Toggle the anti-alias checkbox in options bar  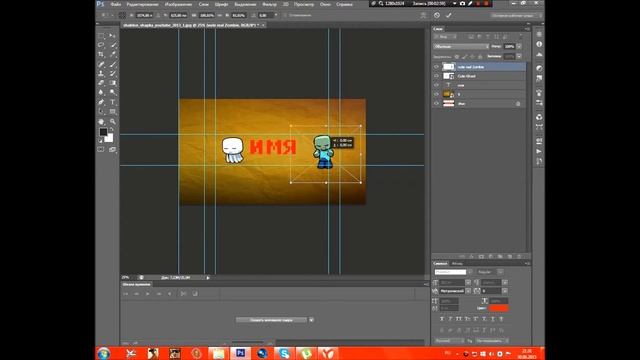pos(286,16)
